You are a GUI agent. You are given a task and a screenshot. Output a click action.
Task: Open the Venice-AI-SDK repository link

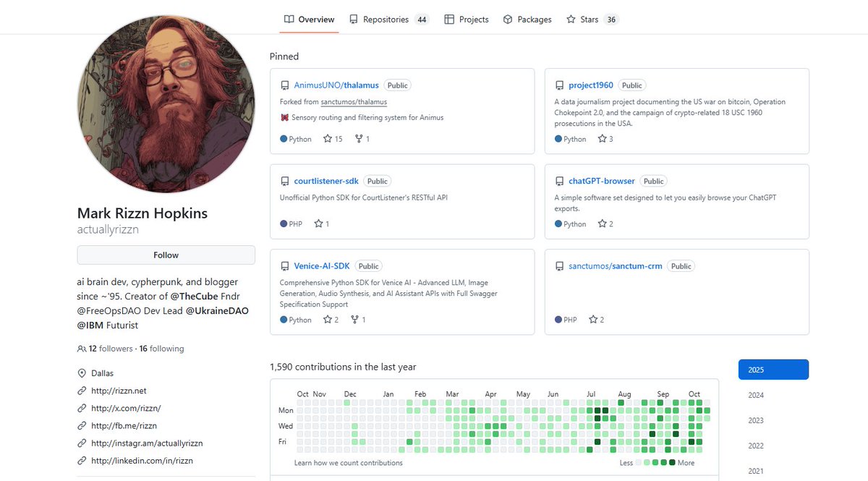pos(323,266)
